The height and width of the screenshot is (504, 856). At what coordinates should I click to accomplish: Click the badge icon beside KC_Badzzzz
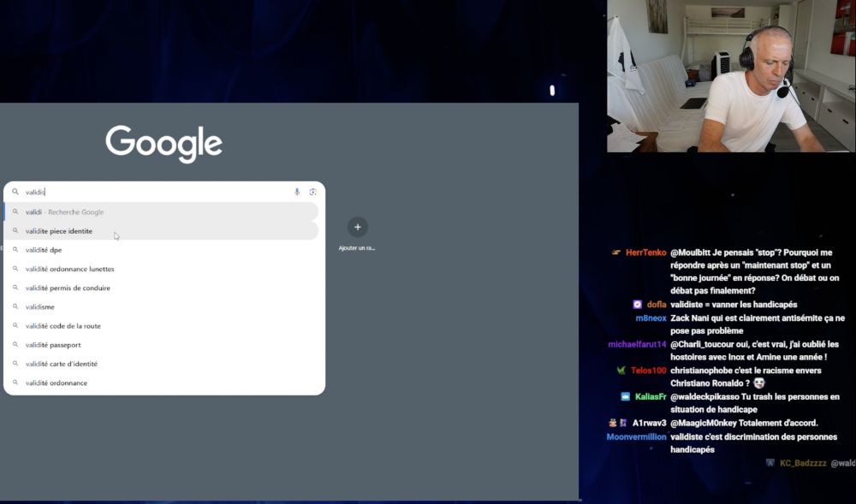pos(770,463)
